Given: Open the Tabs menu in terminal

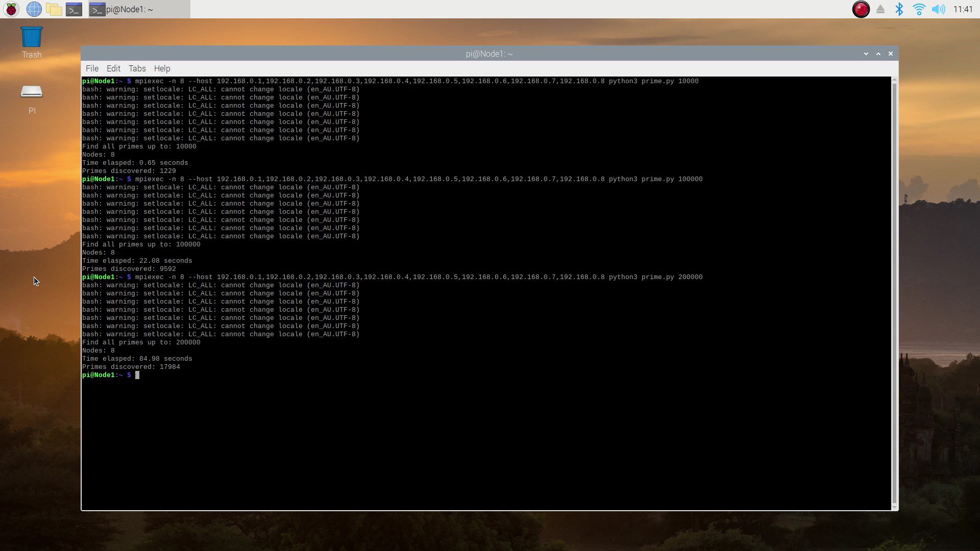Looking at the screenshot, I should click(x=137, y=68).
